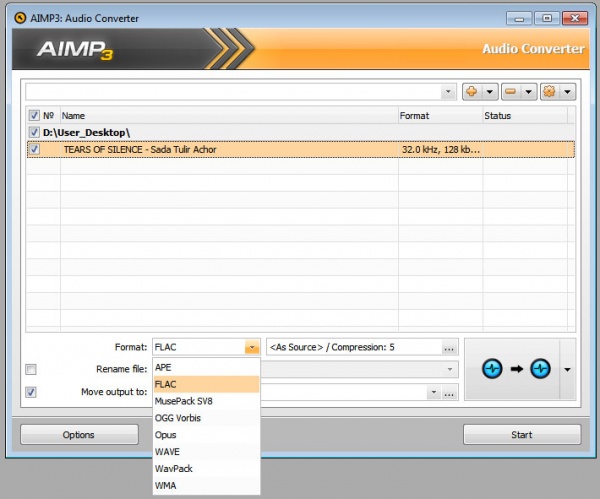Open the gear settings dropdown arrow

coord(568,92)
